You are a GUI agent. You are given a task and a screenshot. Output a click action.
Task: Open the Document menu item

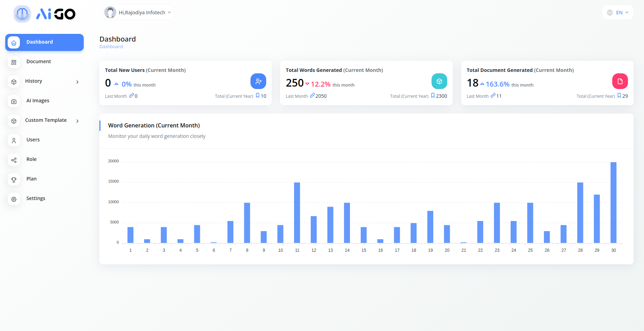click(38, 61)
